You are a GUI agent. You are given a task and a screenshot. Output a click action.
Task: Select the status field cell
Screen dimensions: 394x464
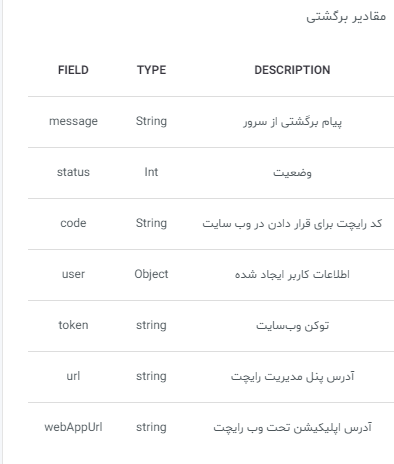[x=73, y=172]
